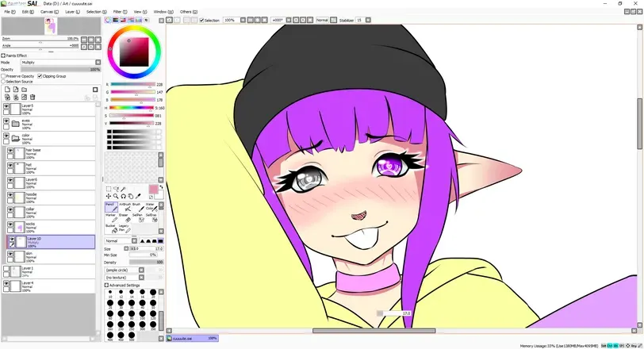
Task: Select the hat layer
Action: [51, 168]
